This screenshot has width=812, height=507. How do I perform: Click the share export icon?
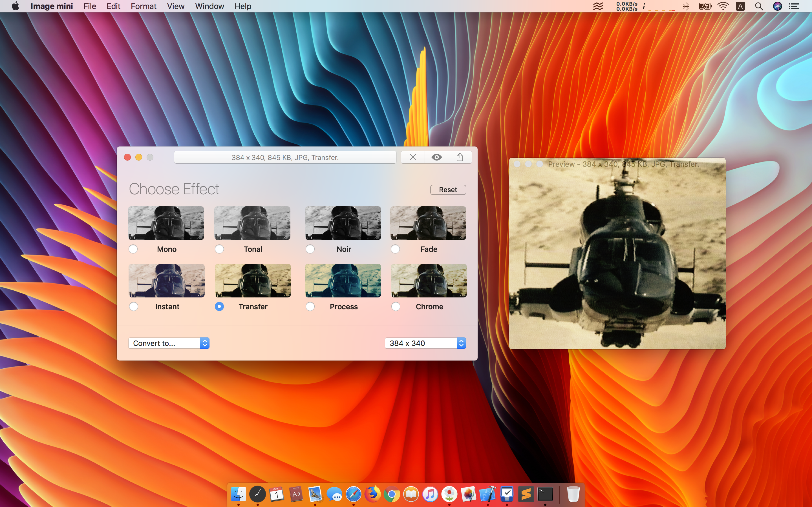coord(460,157)
